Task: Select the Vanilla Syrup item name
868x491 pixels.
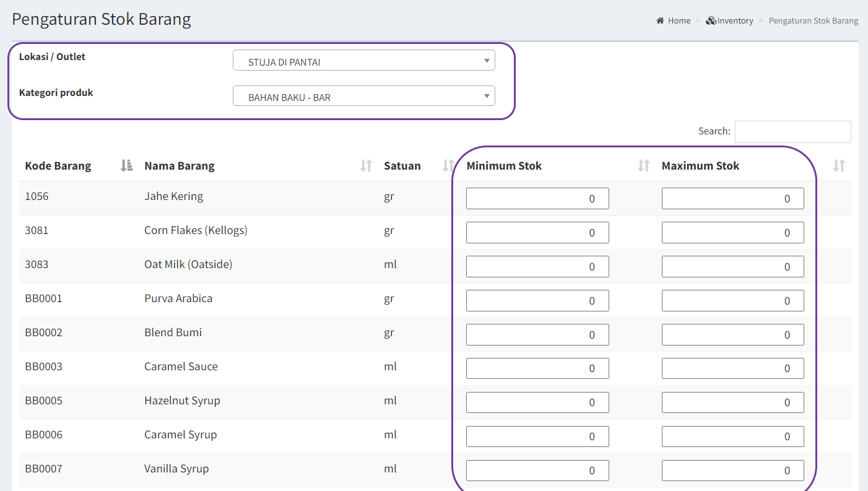Action: [176, 469]
